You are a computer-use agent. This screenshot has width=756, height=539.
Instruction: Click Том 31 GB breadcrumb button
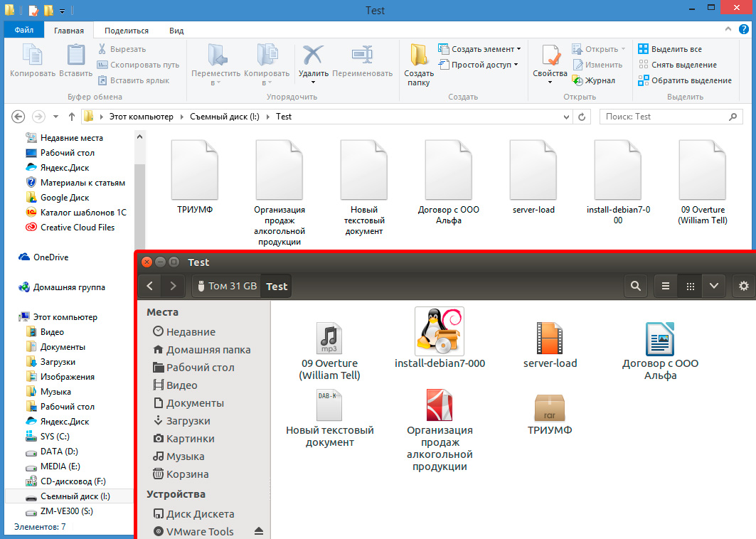(x=226, y=286)
